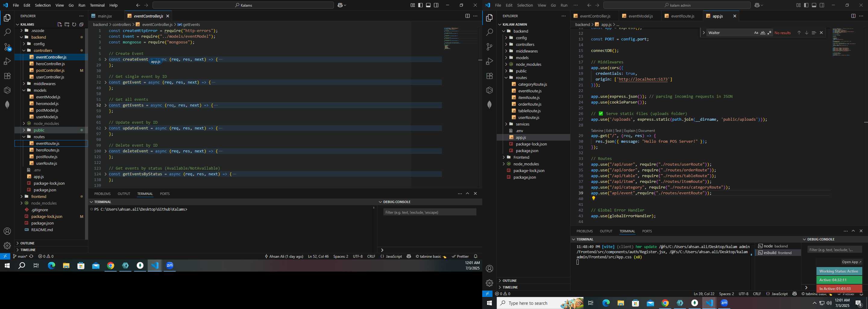The width and height of the screenshot is (868, 309).
Task: Toggle primary sidebar in kalam admin title bar
Action: (x=806, y=5)
